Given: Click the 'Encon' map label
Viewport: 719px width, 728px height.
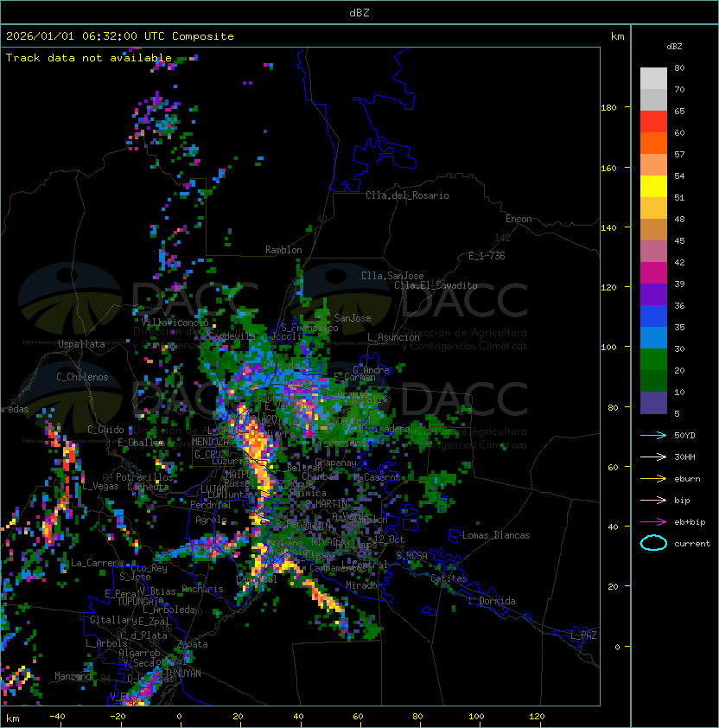Looking at the screenshot, I should 519,219.
